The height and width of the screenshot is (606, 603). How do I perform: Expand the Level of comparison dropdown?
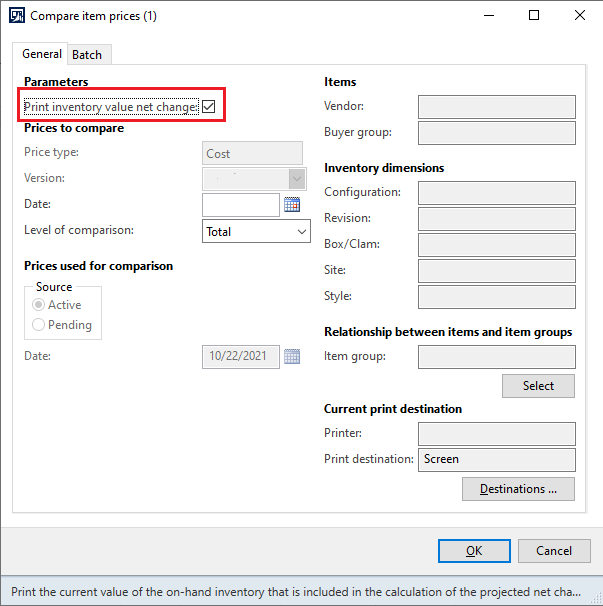(x=302, y=231)
